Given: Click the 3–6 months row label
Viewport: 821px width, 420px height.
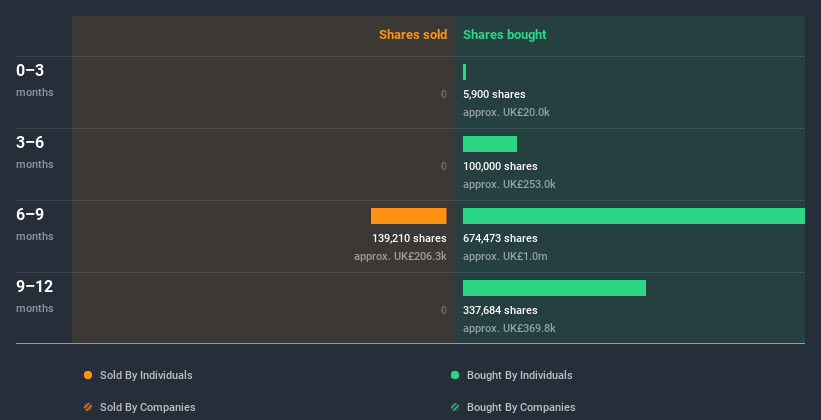Looking at the screenshot, I should pyautogui.click(x=35, y=152).
